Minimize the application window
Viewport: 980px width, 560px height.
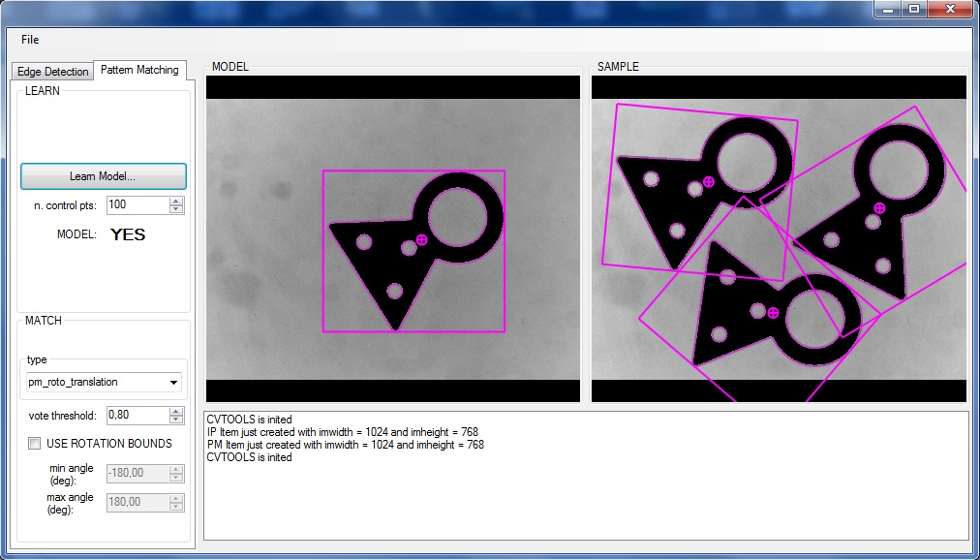888,8
